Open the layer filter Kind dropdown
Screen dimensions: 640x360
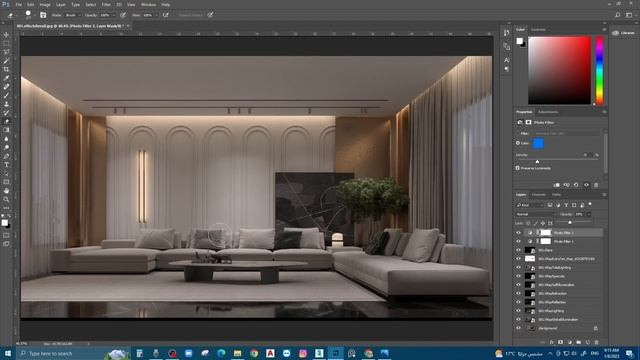[x=530, y=205]
